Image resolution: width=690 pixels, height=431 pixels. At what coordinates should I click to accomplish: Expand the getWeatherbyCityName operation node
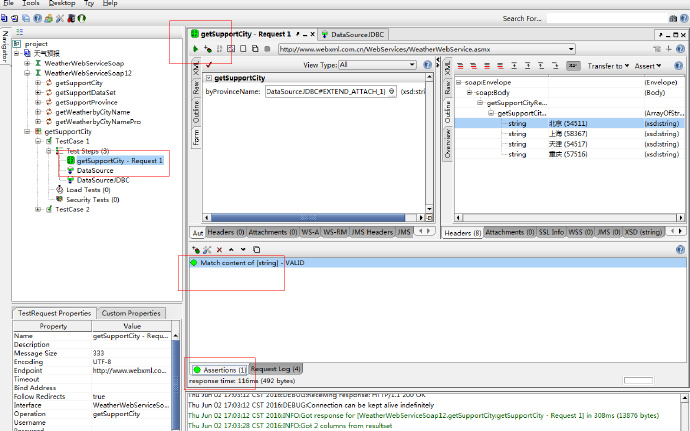coord(38,112)
